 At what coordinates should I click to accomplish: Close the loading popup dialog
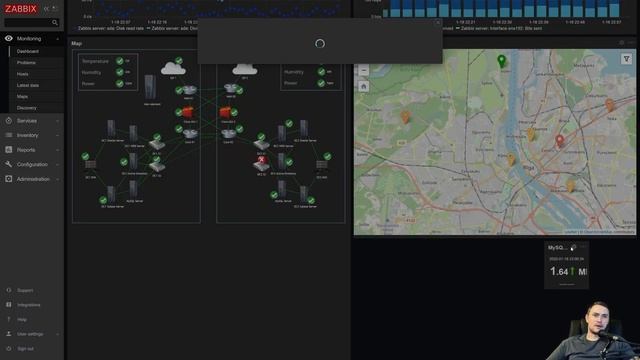(x=438, y=22)
